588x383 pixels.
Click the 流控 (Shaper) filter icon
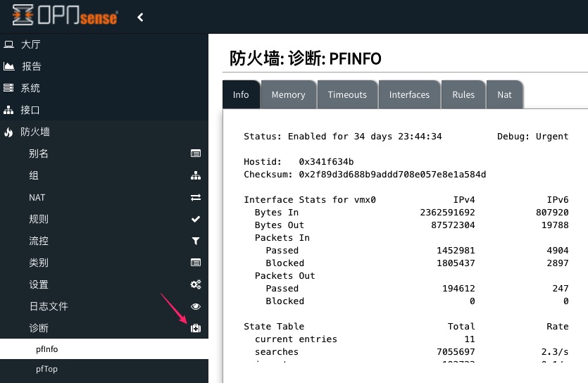pos(196,241)
